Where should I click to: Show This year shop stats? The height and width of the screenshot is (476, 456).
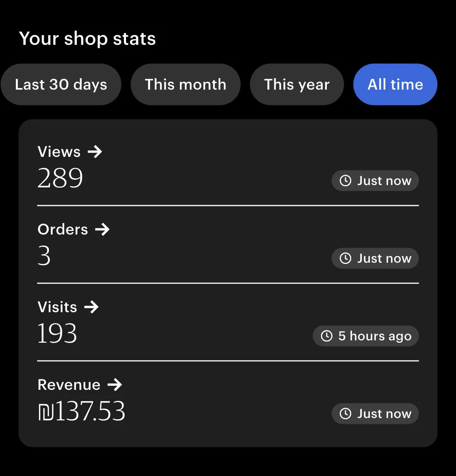click(x=297, y=85)
